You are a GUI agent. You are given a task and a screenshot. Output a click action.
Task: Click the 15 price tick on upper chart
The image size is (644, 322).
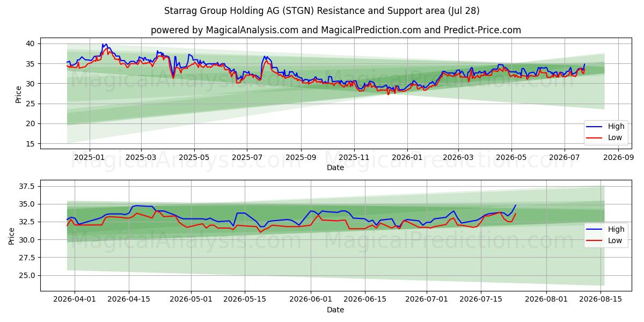31,144
